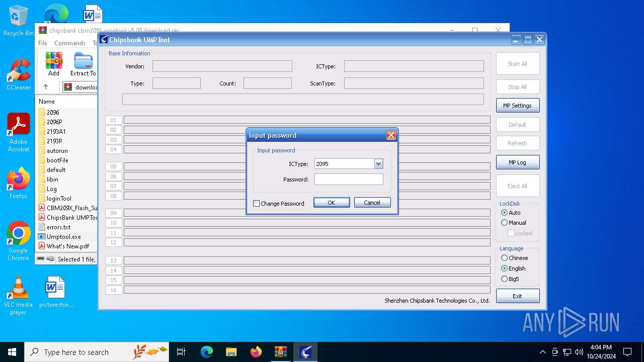Enable the Change Password checkbox
Viewport: 644px width, 362px height.
pos(257,204)
